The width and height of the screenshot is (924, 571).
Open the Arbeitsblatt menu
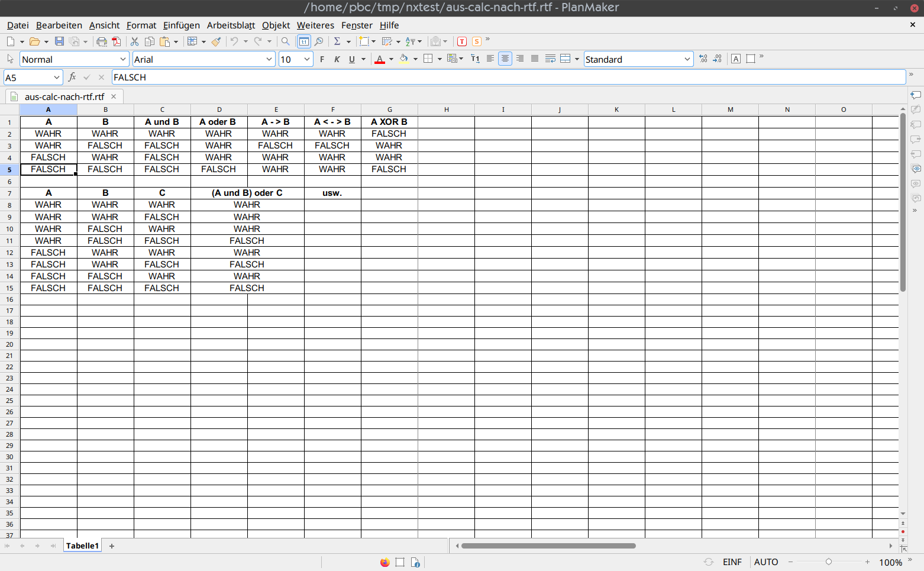point(231,25)
